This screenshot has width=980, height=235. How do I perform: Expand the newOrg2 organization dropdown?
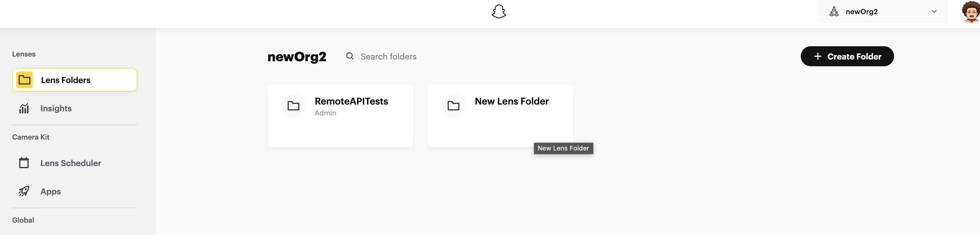tap(883, 12)
